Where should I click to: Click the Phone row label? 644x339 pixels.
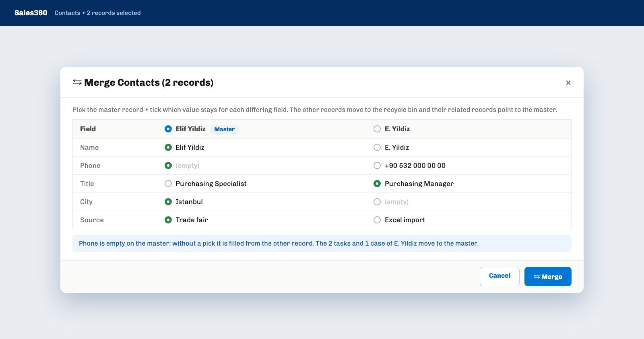90,165
